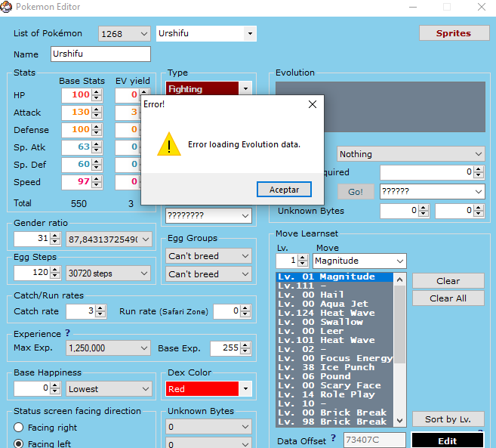Click Sort by Lv. button
Viewport: 496px width, 448px height.
[448, 419]
